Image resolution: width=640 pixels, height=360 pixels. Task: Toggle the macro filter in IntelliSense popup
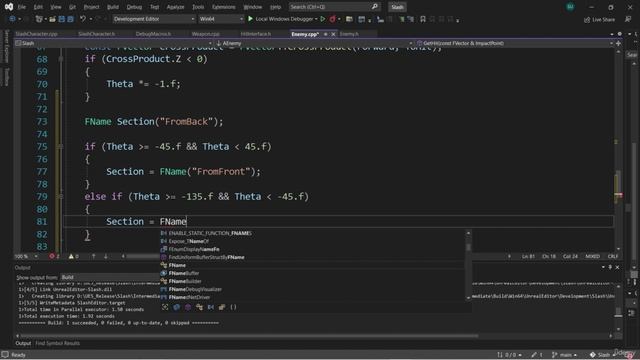click(x=211, y=307)
